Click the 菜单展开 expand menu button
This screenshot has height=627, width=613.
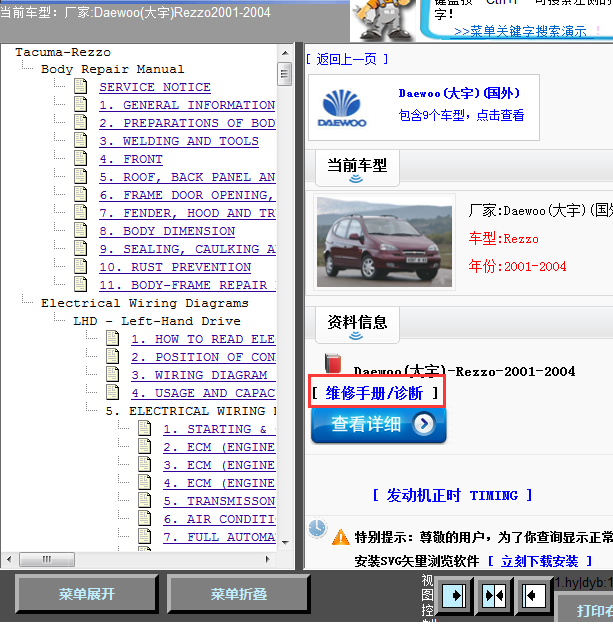[x=87, y=594]
